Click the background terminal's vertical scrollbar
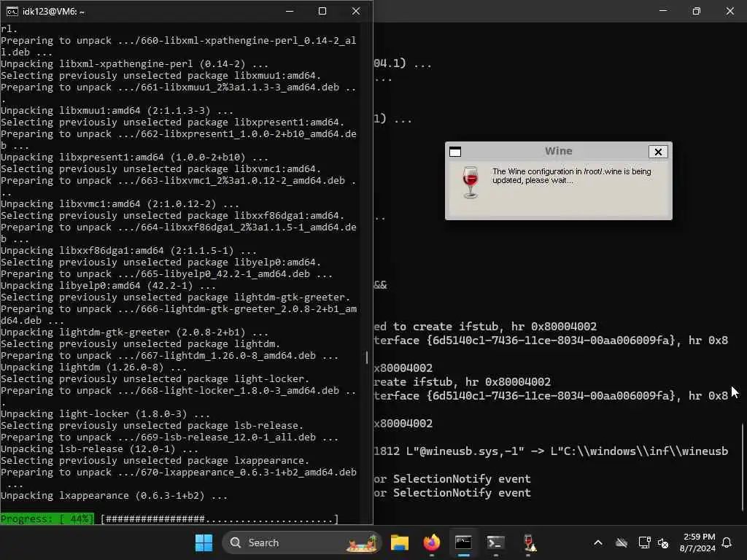The image size is (747, 560). pyautogui.click(x=742, y=467)
